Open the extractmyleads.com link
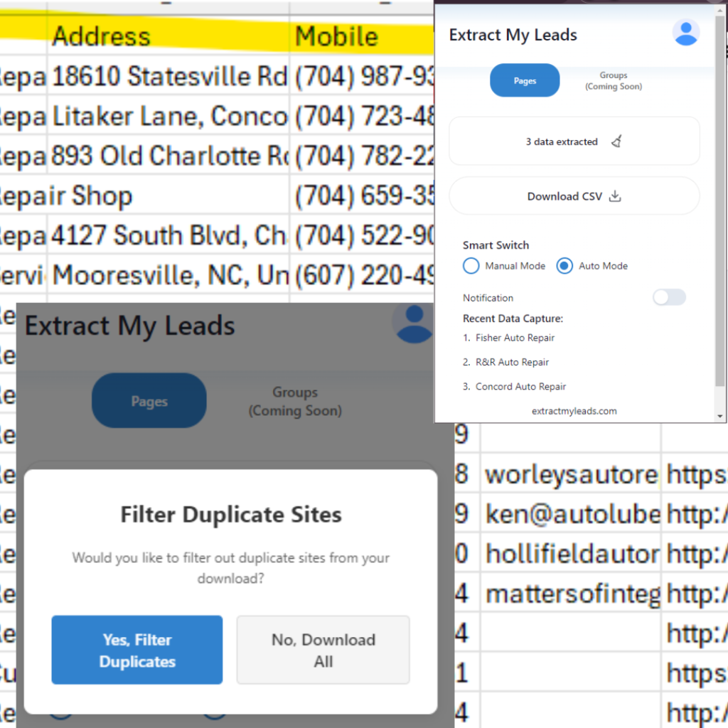The width and height of the screenshot is (728, 728). point(574,410)
